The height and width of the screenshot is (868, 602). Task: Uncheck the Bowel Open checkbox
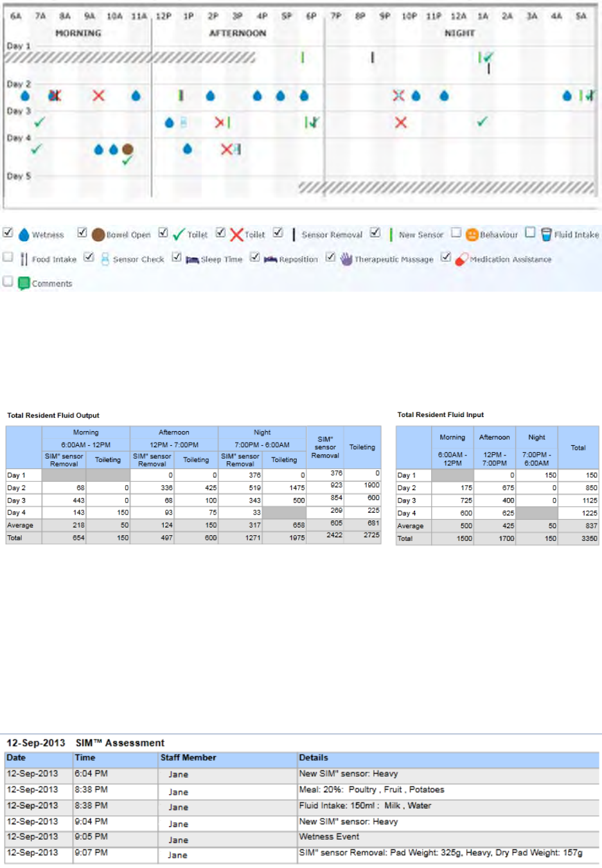coord(82,233)
